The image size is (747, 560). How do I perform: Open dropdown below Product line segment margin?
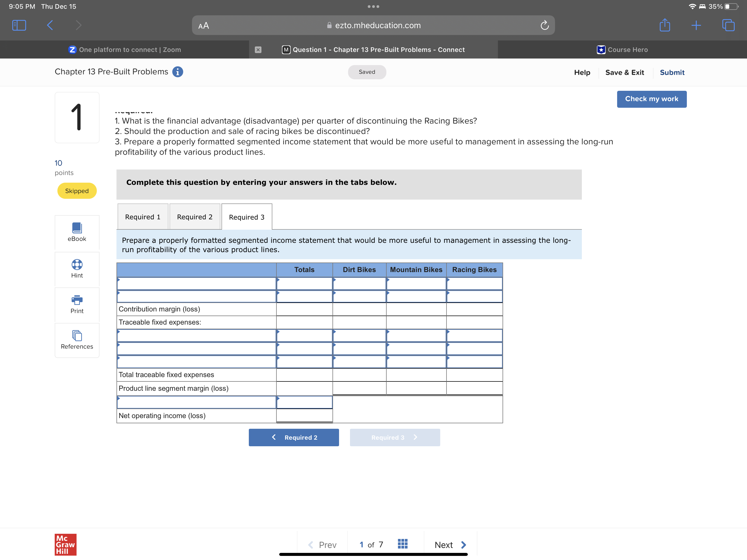(197, 402)
